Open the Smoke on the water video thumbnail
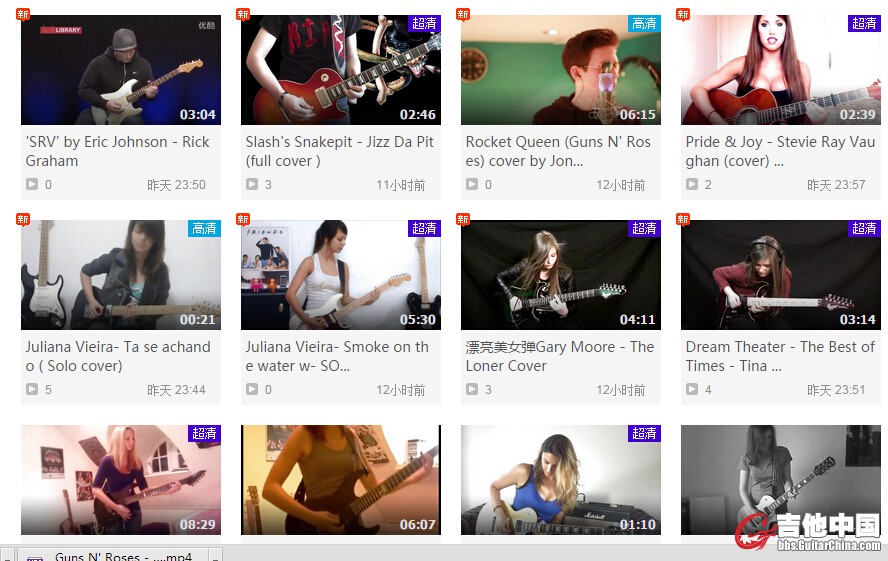The height and width of the screenshot is (561, 888). point(340,275)
